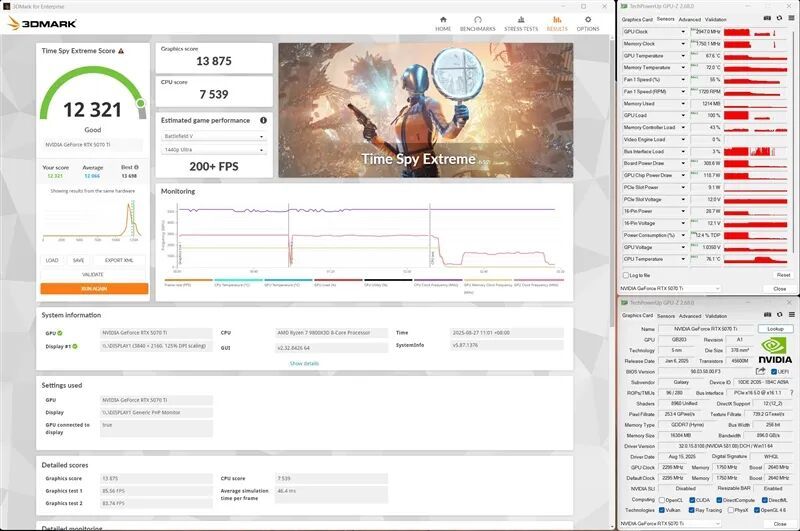
Task: Toggle the CUDA checkbox
Action: [x=692, y=500]
